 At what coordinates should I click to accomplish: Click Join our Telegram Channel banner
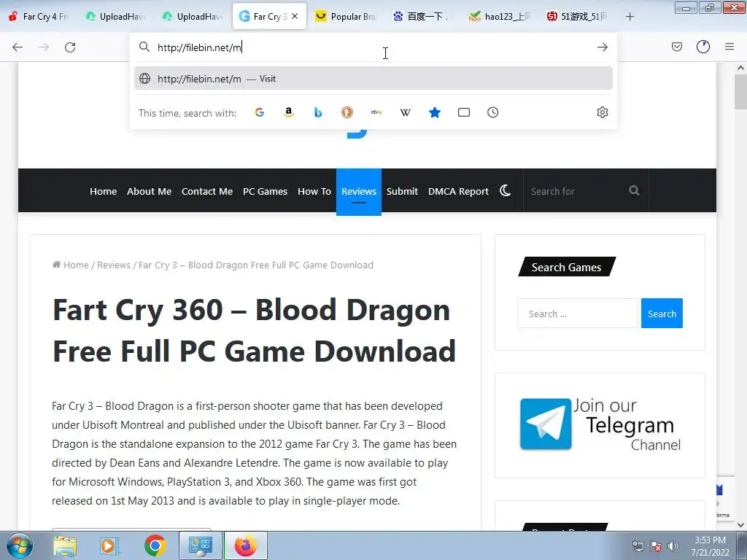point(600,424)
